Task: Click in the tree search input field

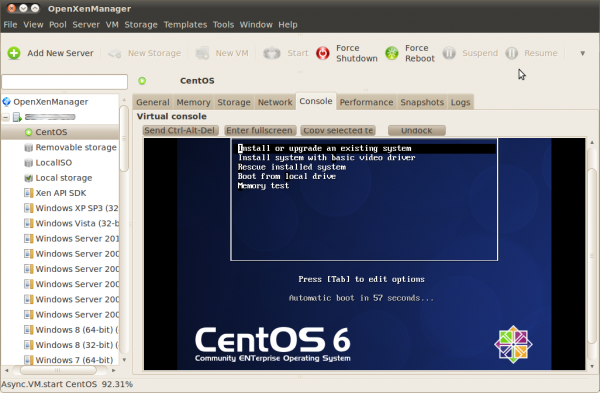Action: point(65,82)
